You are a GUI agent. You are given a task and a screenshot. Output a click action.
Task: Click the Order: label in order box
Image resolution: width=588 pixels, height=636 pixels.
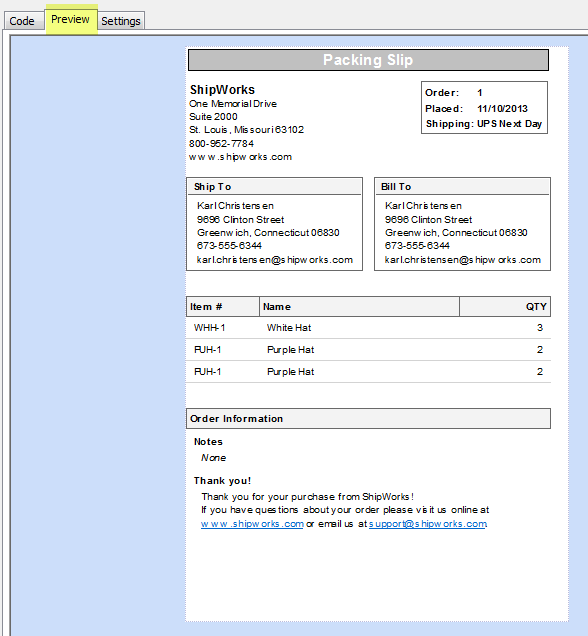point(442,93)
